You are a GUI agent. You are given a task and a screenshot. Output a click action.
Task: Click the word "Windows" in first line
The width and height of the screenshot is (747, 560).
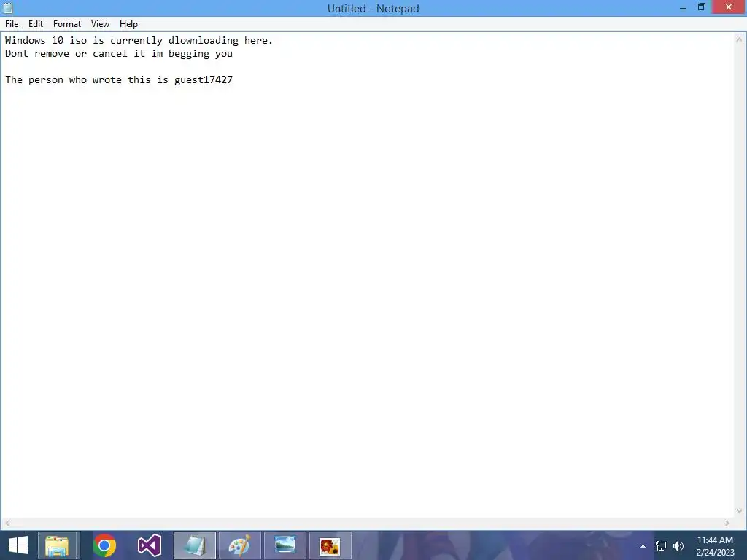click(26, 41)
